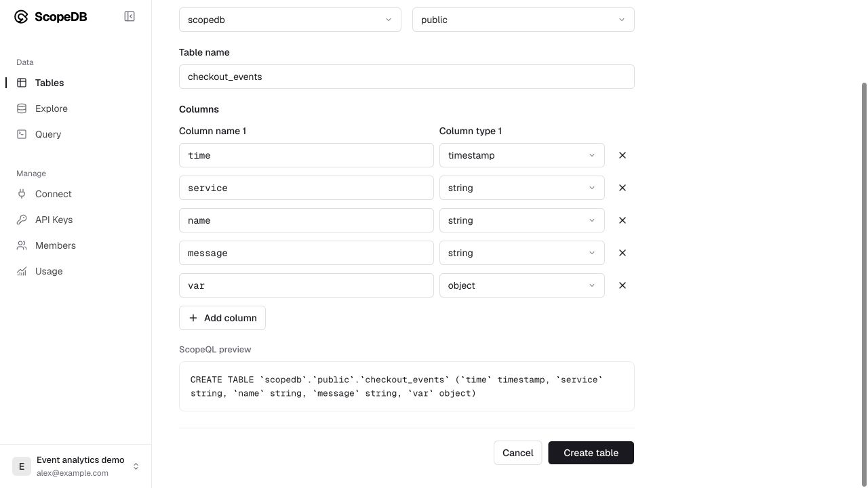The width and height of the screenshot is (868, 488).
Task: Click the E workspace avatar
Action: [22, 466]
